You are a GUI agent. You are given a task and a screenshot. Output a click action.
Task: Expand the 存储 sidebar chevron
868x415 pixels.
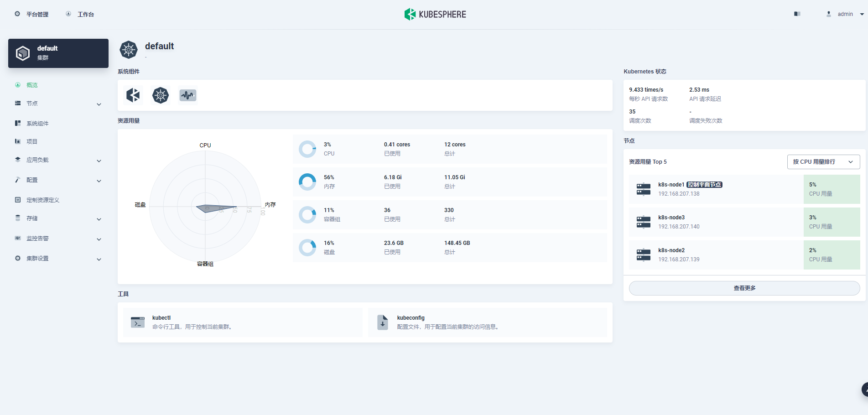99,219
